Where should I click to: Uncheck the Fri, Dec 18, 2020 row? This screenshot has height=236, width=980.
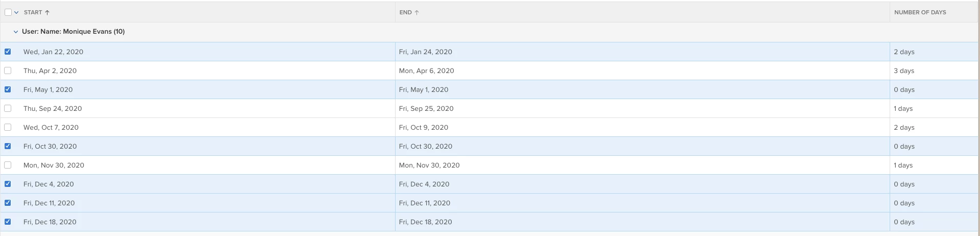(8, 222)
